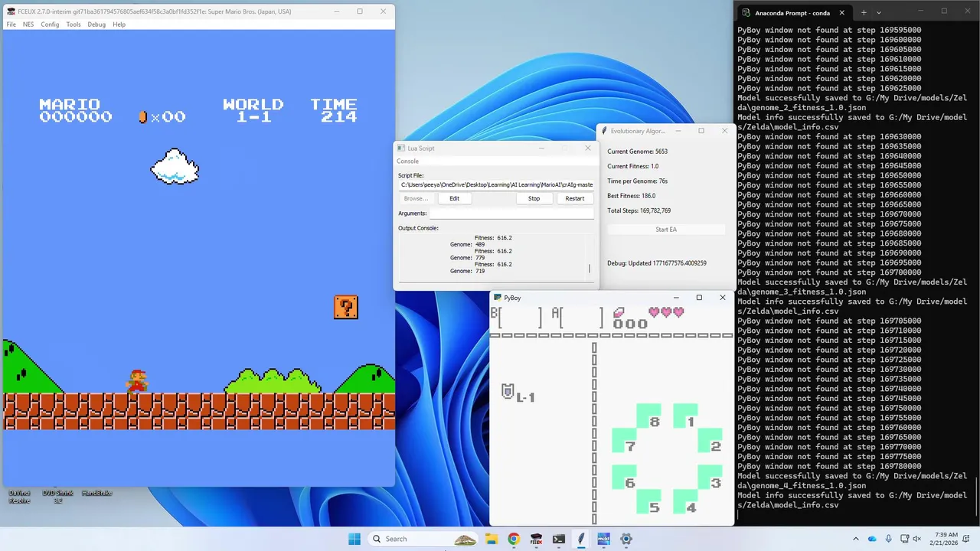Expand the terminal new-tab dropdown chevron

tap(879, 12)
